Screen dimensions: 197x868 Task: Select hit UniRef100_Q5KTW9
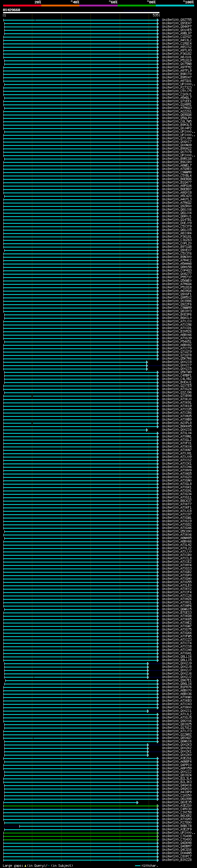[x=177, y=372]
